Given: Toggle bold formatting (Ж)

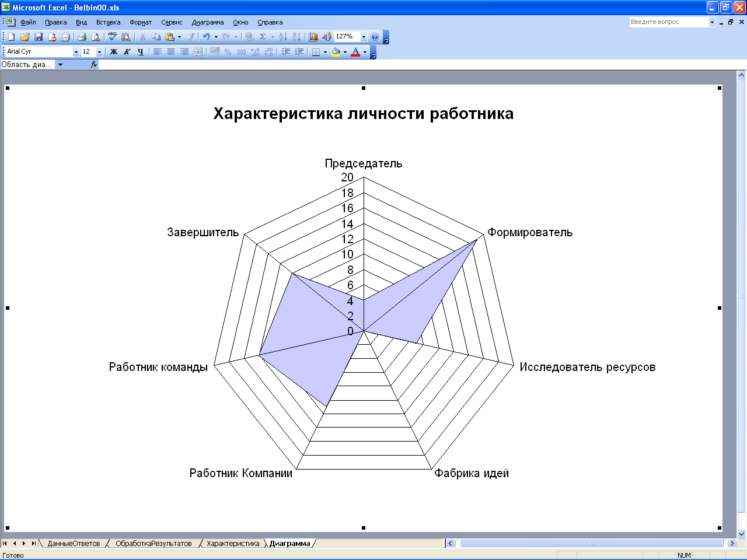Looking at the screenshot, I should 113,52.
